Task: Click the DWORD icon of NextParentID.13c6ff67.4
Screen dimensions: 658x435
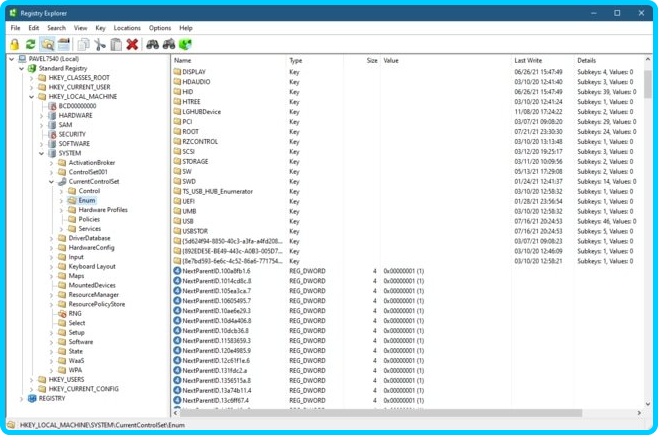Action: coord(177,401)
